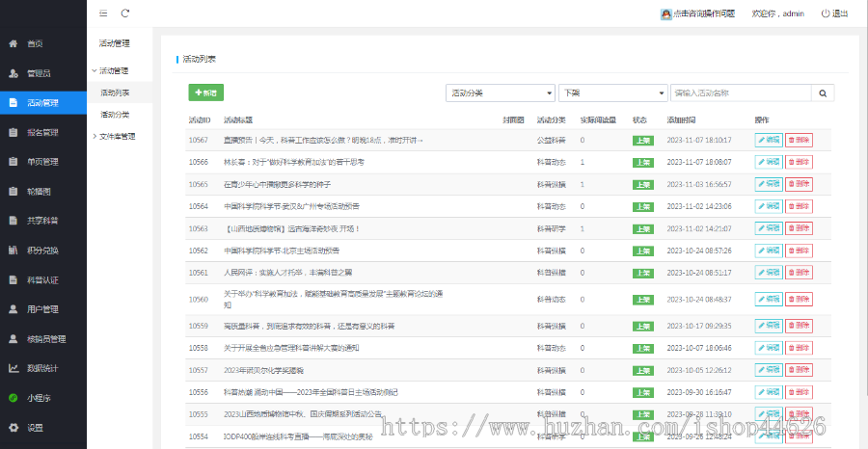Viewport: 868px width, 449px height.
Task: Delete activity 10557
Action: click(799, 370)
